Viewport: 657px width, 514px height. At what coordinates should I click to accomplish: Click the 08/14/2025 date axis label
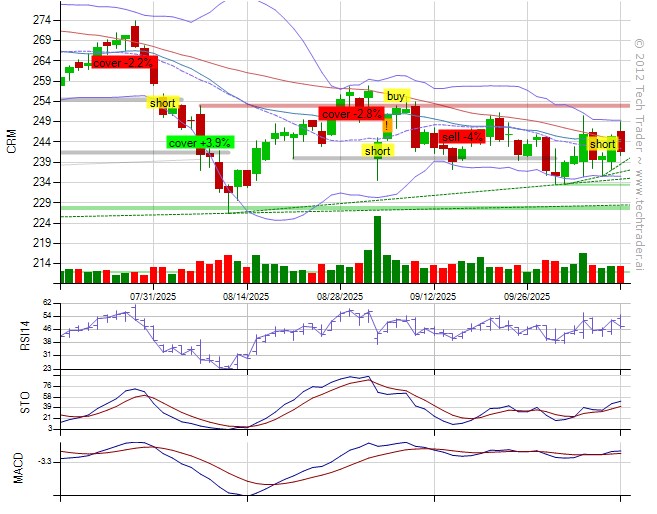tap(246, 297)
